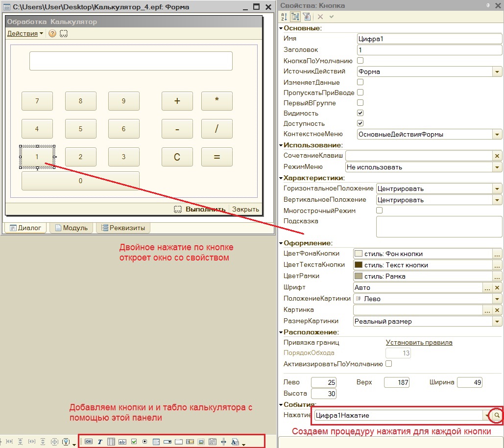Click the properties filter funnel icon

tap(307, 17)
